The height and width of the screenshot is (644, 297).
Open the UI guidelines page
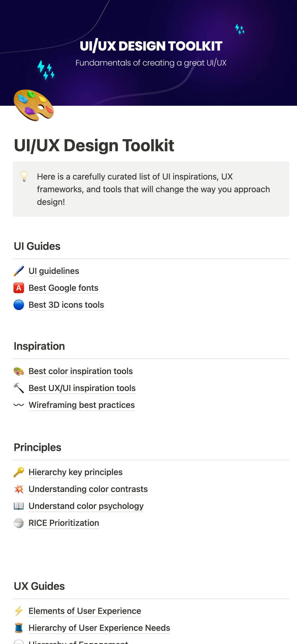pos(54,271)
